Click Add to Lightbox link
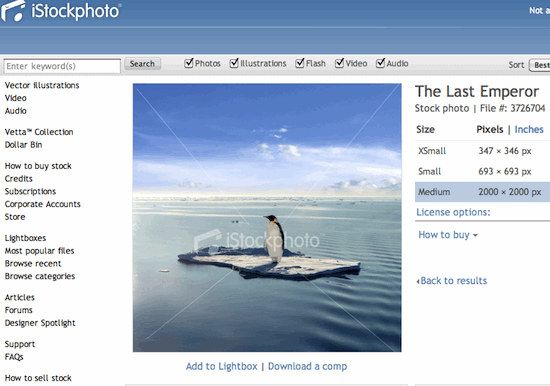 (x=222, y=366)
